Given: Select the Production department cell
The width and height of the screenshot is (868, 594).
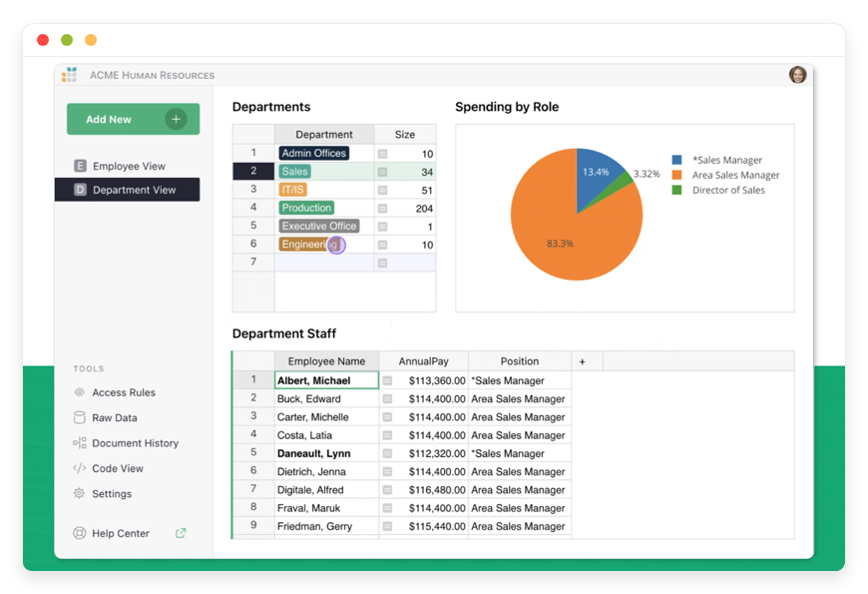Looking at the screenshot, I should [324, 208].
